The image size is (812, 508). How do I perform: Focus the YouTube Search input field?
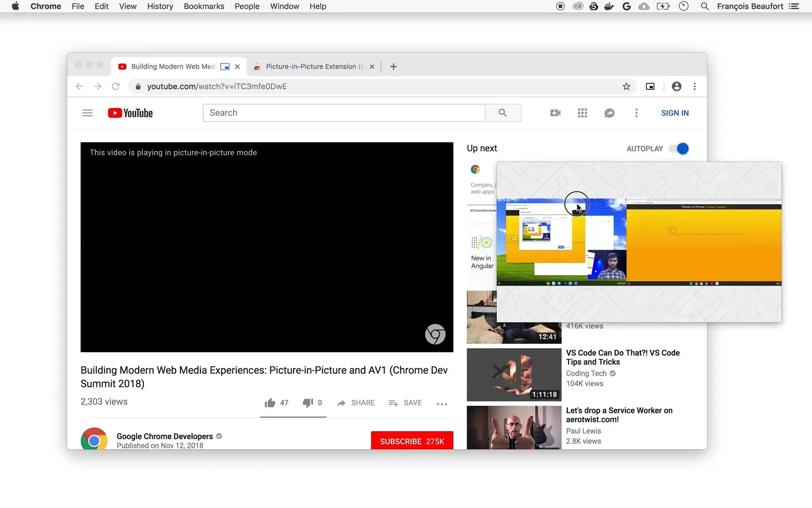pyautogui.click(x=344, y=113)
